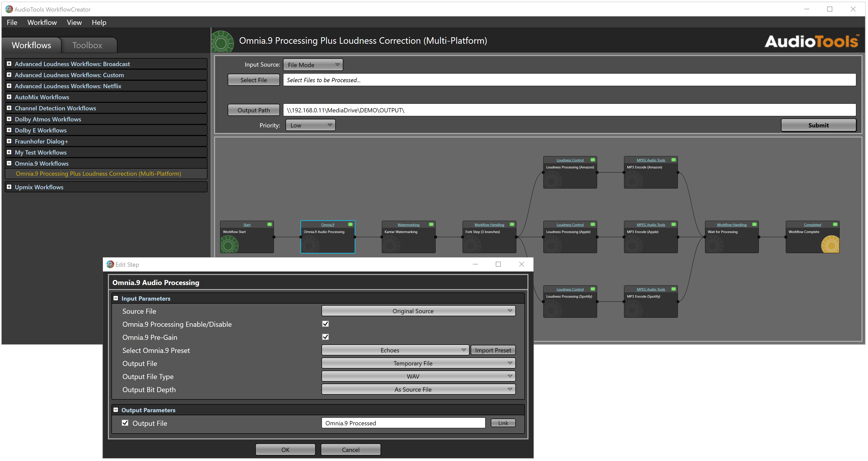Click the status indicator on MP3 Encode (Amazon) node
Screen dimensions: 868x461
(674, 160)
